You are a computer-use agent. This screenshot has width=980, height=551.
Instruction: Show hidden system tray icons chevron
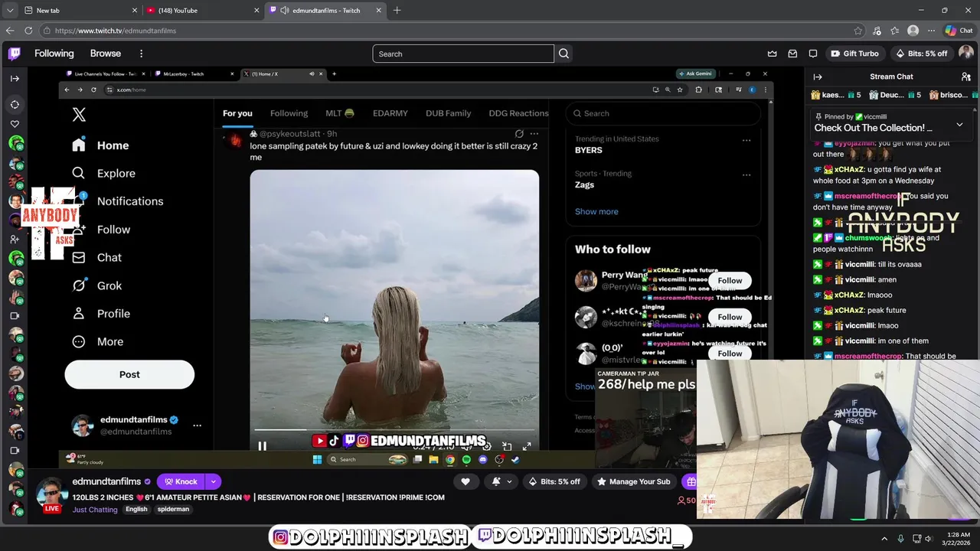884,539
